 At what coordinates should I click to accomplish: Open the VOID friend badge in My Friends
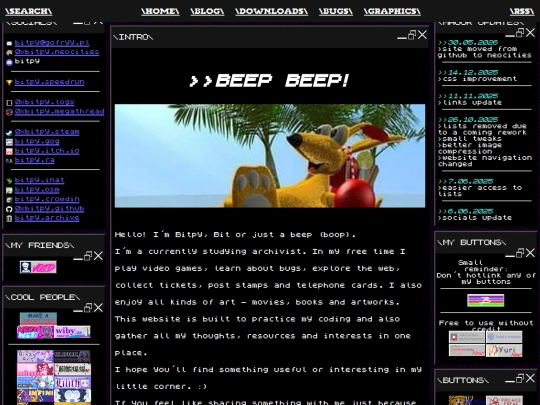(x=38, y=267)
